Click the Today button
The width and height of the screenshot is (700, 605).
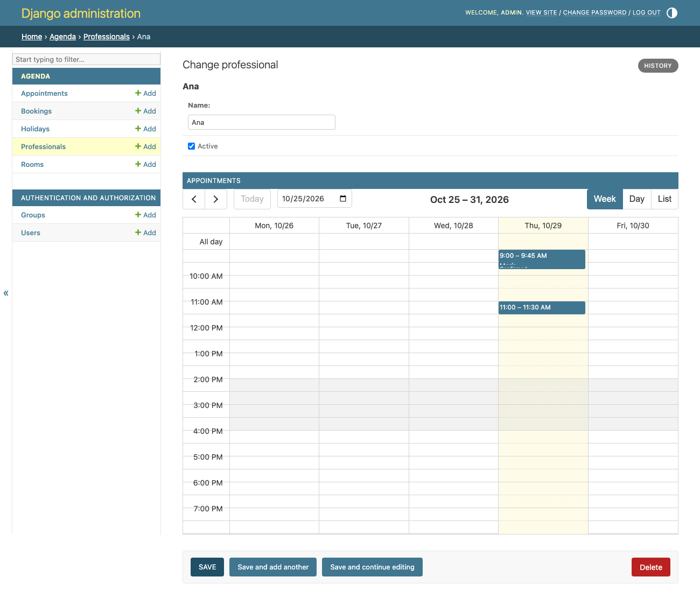252,199
